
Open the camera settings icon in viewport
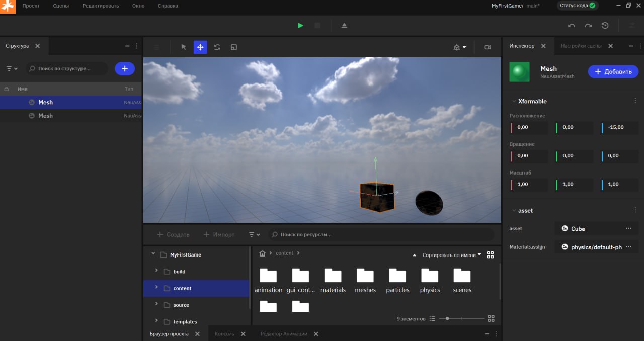pos(487,47)
